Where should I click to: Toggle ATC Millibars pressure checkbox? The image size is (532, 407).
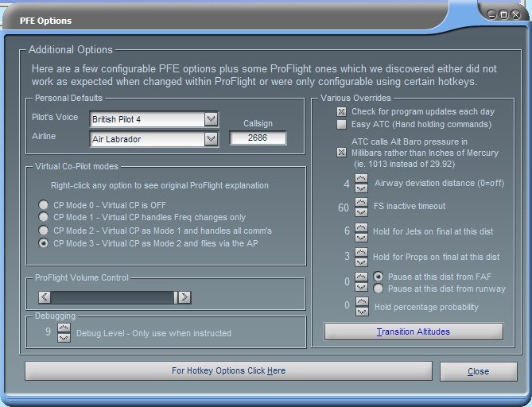(x=342, y=153)
